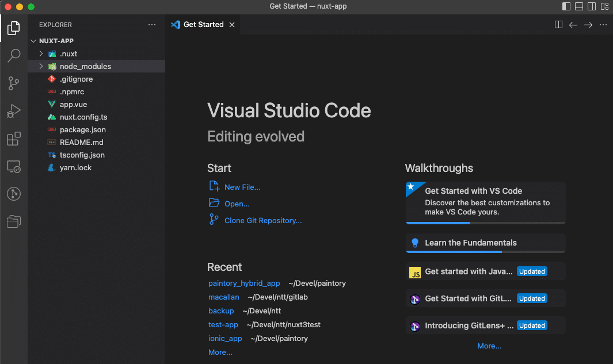Click the yarn icon beside yarn.lock
The image size is (613, 364).
click(52, 167)
